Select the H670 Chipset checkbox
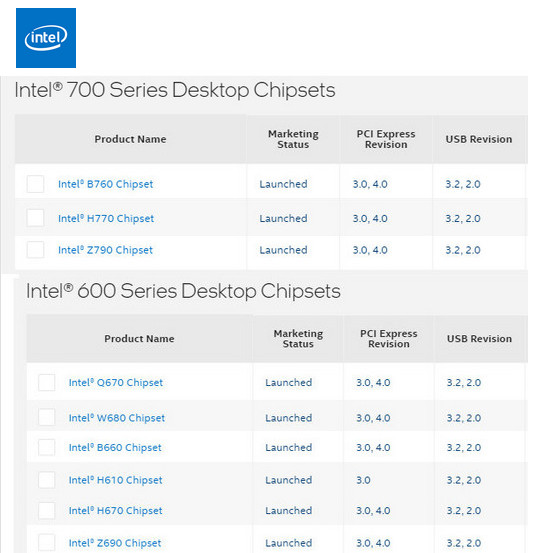This screenshot has width=539, height=553. [47, 510]
